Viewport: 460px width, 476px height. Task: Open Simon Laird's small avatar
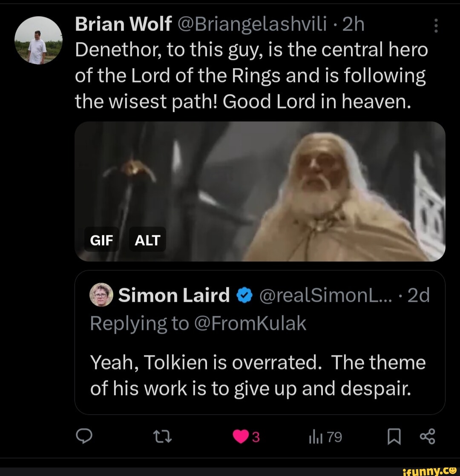(102, 295)
